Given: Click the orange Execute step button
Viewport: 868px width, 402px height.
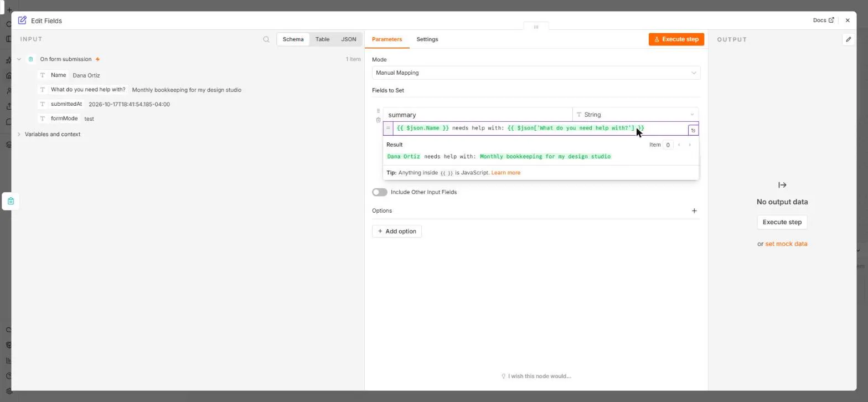Looking at the screenshot, I should (x=676, y=39).
